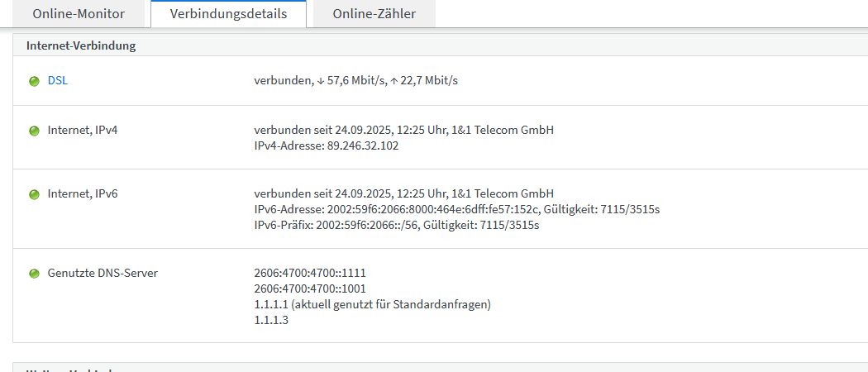Click the Internet-Verbindung section header
868x372 pixels.
[81, 45]
